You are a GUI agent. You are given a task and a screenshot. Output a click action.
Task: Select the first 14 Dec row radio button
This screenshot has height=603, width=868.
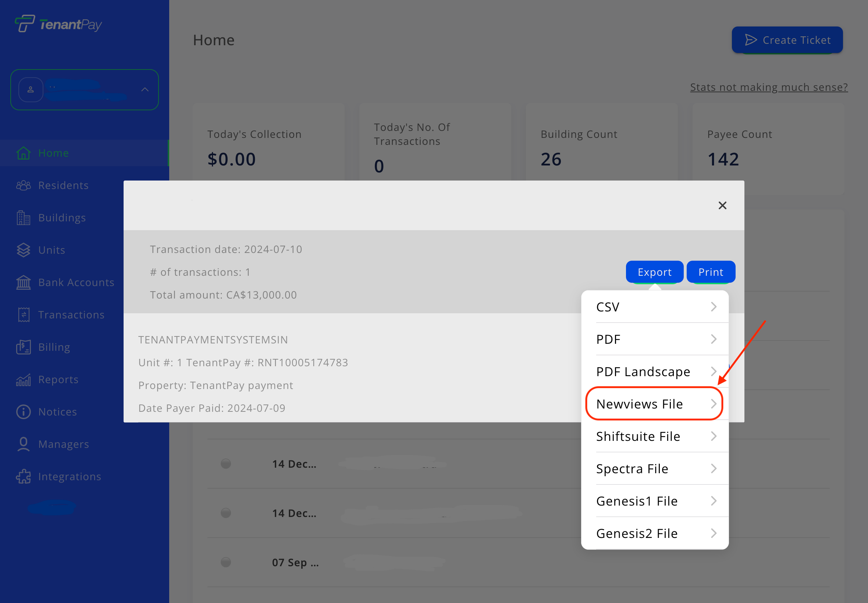point(225,464)
